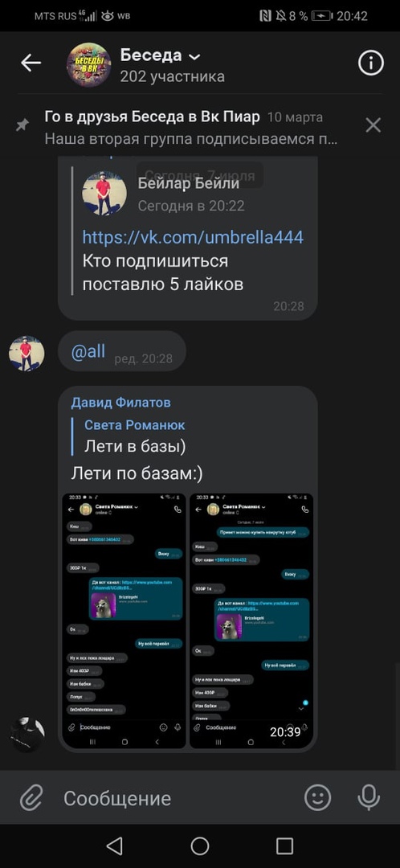
Task: Tap the @all mention
Action: click(88, 351)
